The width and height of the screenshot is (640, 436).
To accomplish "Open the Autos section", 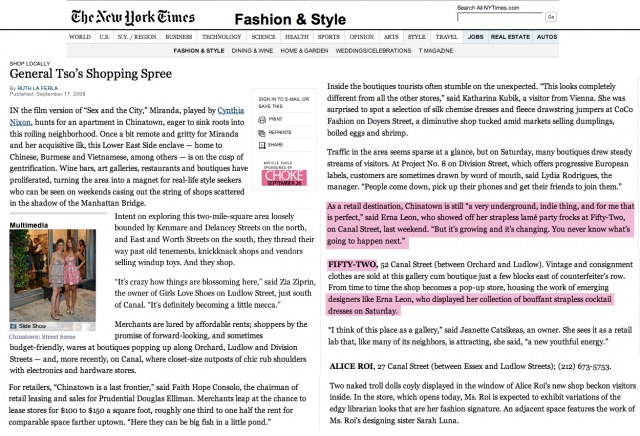I will point(547,37).
